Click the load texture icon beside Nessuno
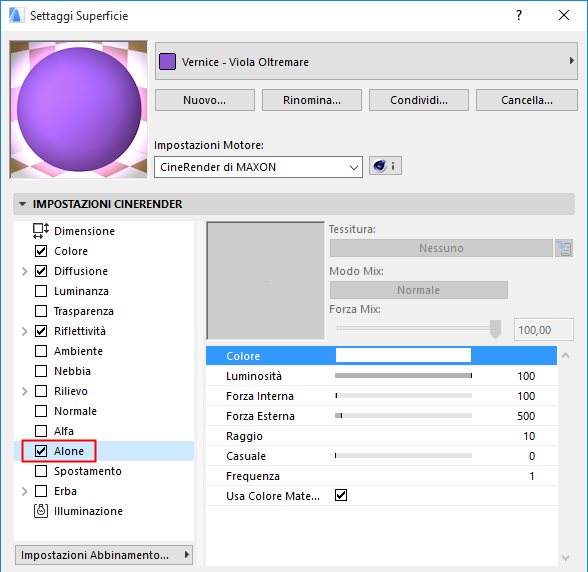 point(564,248)
